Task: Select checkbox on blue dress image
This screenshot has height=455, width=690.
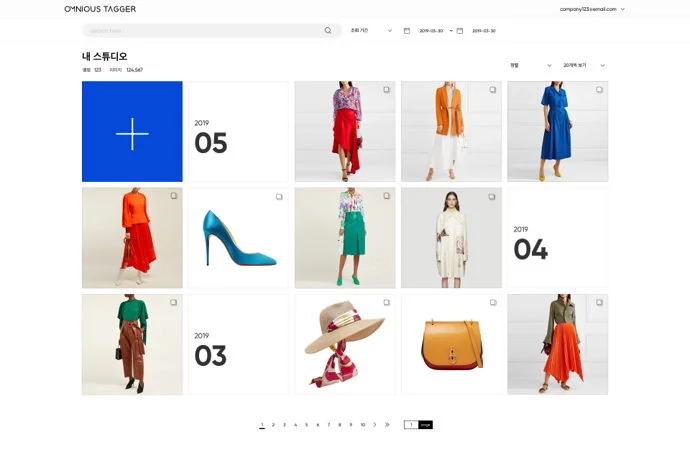Action: tap(599, 90)
